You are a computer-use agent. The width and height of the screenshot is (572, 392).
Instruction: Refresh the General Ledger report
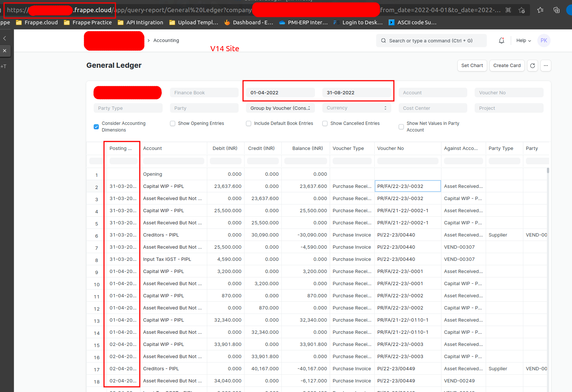point(532,66)
